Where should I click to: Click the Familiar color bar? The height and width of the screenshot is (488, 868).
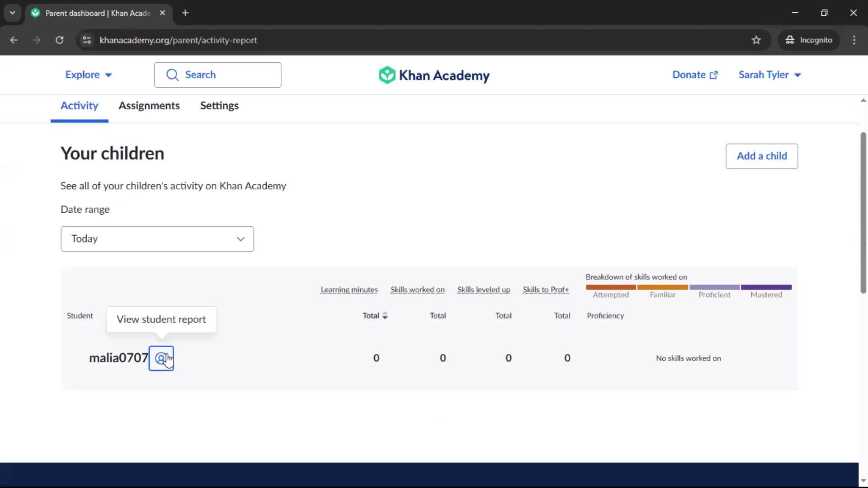663,287
